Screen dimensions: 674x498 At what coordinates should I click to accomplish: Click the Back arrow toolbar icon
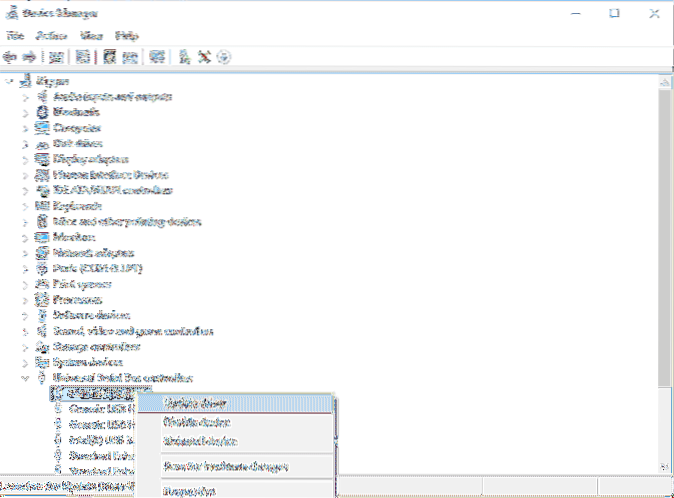(11, 57)
